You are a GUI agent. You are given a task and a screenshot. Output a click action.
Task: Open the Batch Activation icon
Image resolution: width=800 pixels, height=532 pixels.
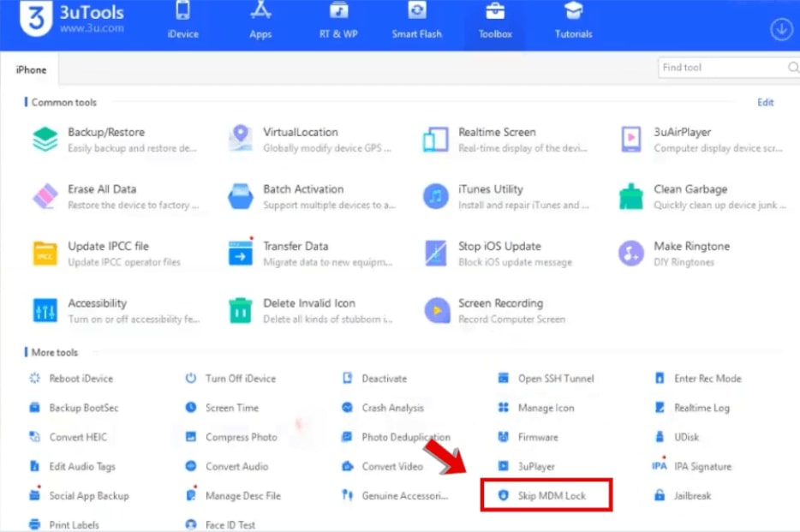[241, 196]
